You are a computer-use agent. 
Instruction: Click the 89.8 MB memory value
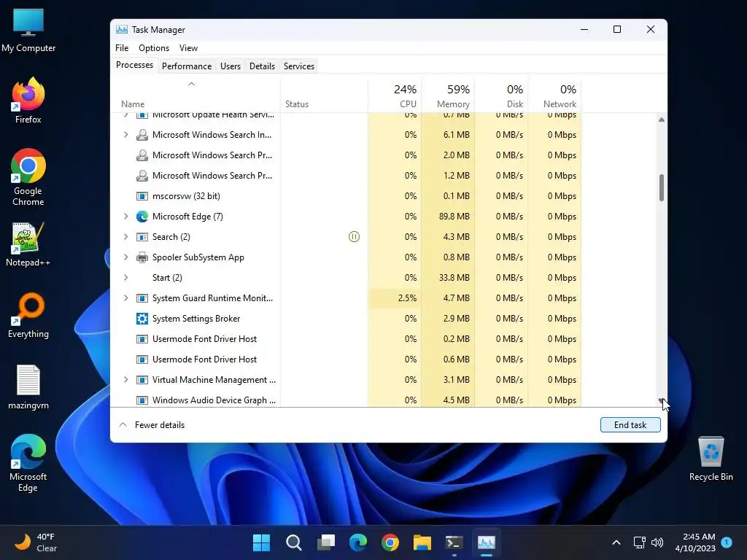(x=454, y=217)
